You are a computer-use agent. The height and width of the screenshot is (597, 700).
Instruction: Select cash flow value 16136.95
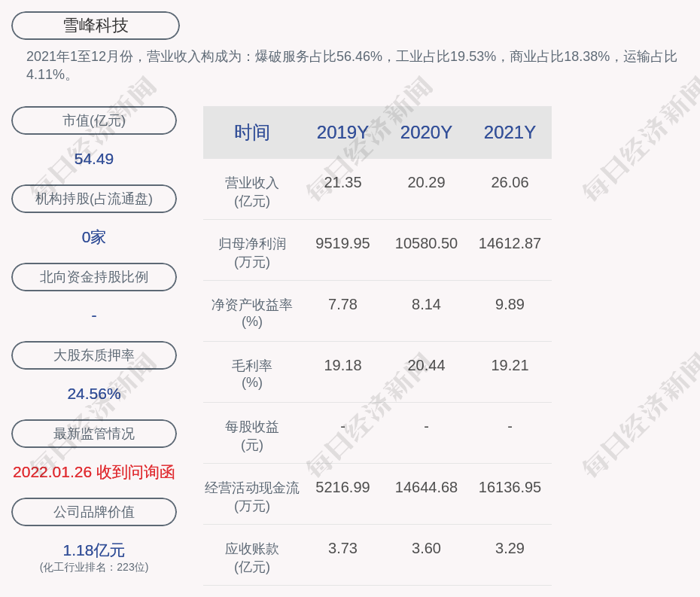(510, 488)
